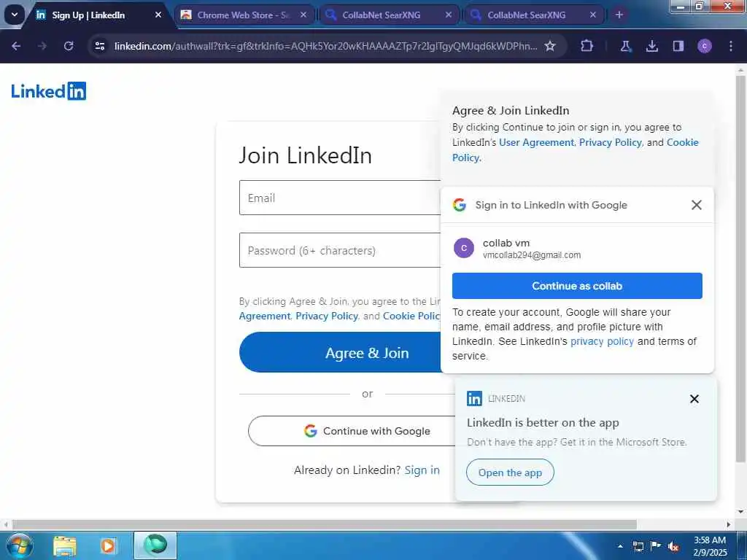Image resolution: width=747 pixels, height=560 pixels.
Task: Open the Chrome downloads icon
Action: pos(651,46)
